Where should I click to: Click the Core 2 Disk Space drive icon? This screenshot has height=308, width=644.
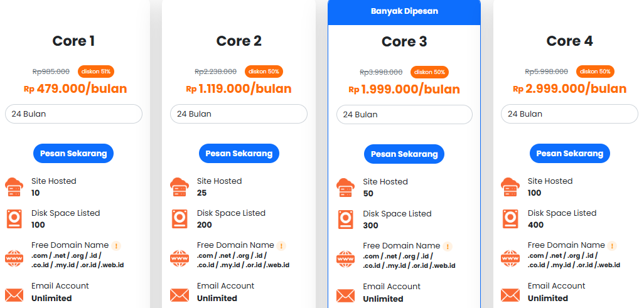(179, 218)
